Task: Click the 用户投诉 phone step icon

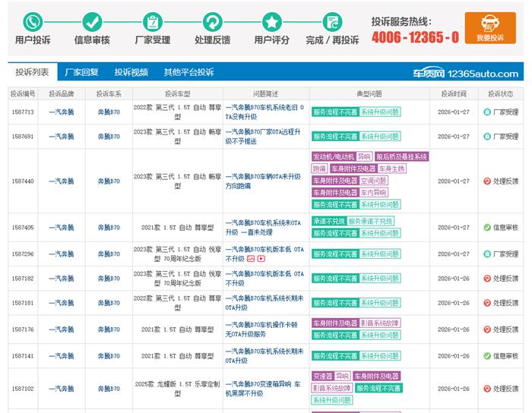Action: [33, 21]
